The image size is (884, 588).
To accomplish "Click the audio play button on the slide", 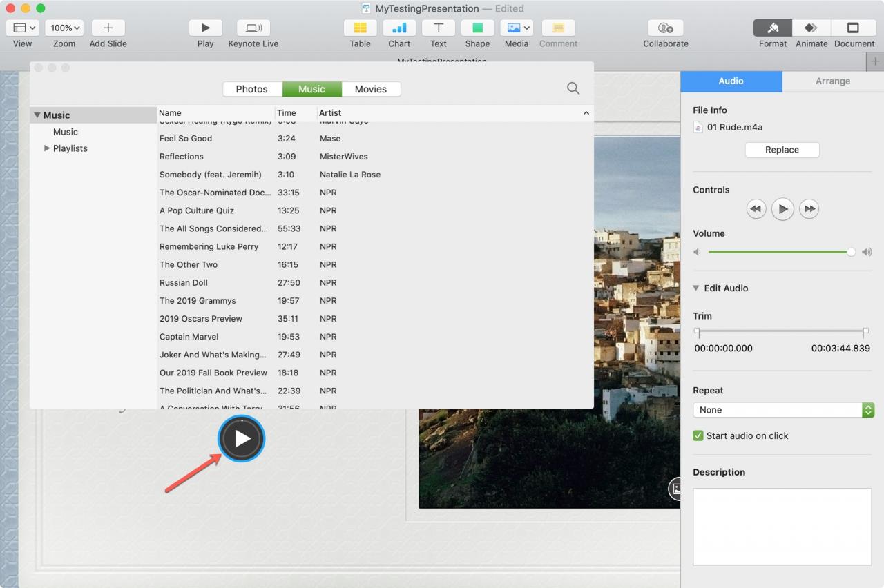I will [x=241, y=438].
